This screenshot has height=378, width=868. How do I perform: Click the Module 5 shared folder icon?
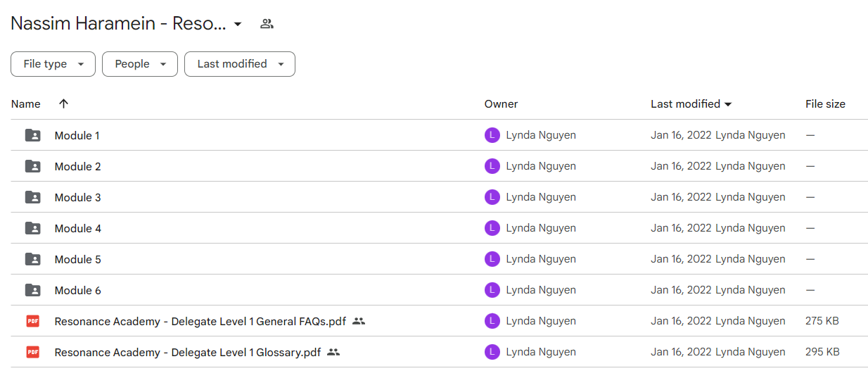tap(32, 259)
